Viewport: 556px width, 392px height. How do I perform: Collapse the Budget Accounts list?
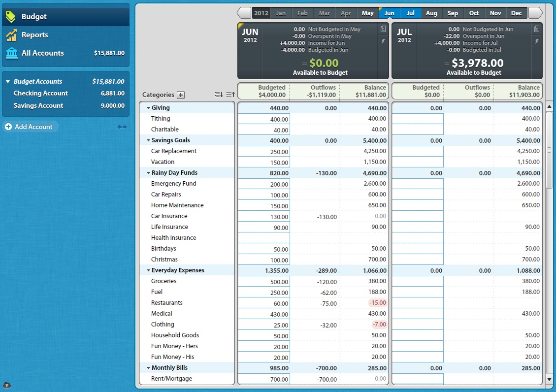click(8, 82)
